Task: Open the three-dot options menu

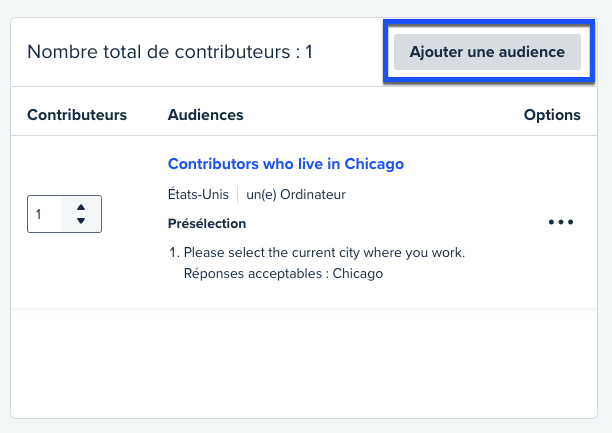Action: (561, 223)
